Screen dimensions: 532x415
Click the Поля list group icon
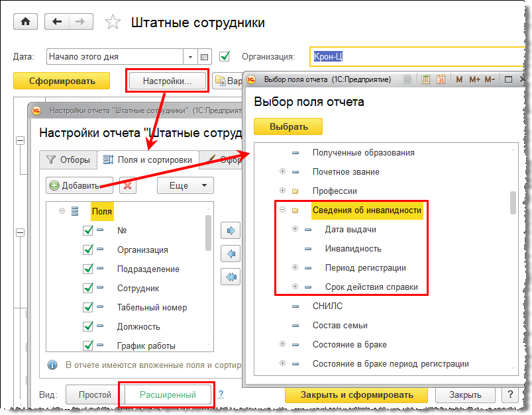coord(75,211)
